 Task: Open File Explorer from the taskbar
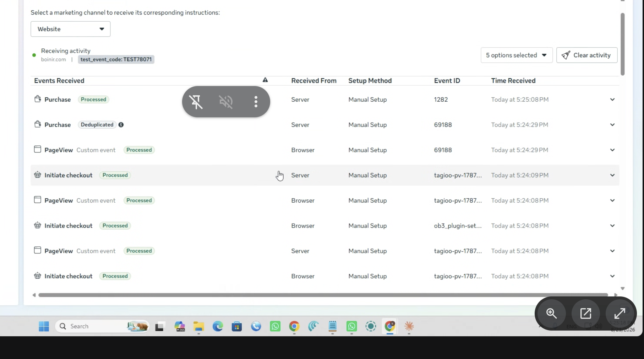199,326
